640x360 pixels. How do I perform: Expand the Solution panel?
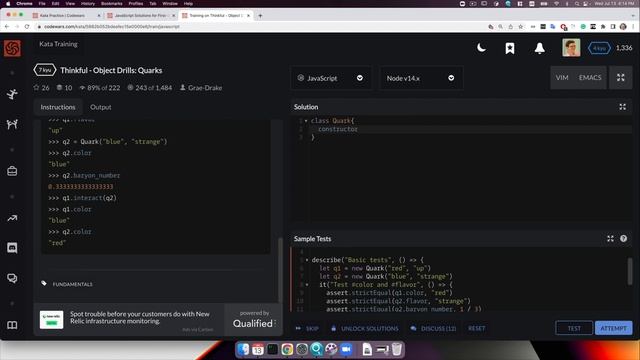click(622, 107)
